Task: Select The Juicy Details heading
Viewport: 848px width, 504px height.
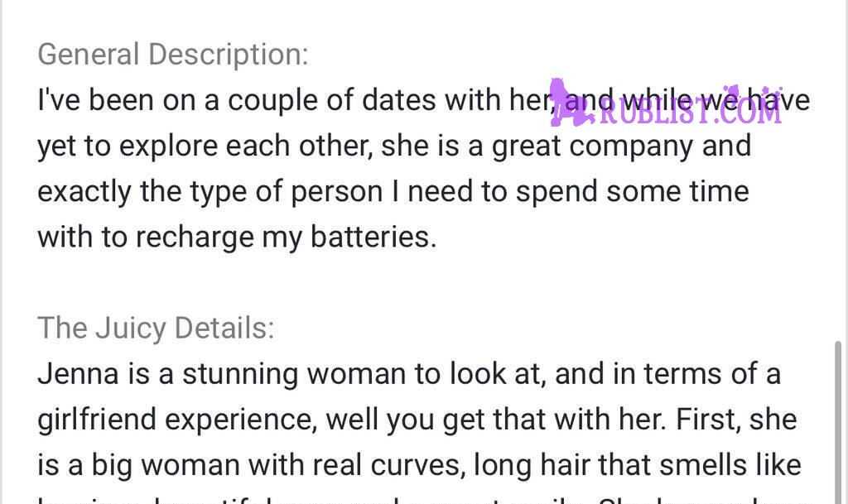Action: (x=157, y=329)
